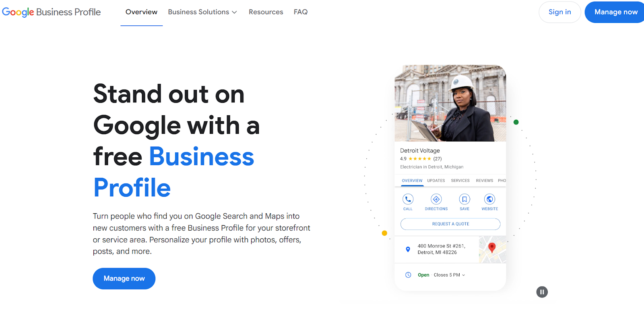The width and height of the screenshot is (644, 312).
Task: Pause the hero animation
Action: (x=542, y=292)
